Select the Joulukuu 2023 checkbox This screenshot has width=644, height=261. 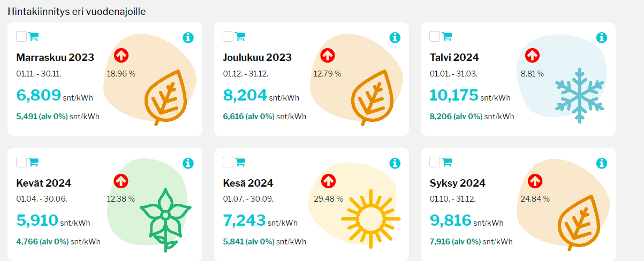tap(228, 36)
